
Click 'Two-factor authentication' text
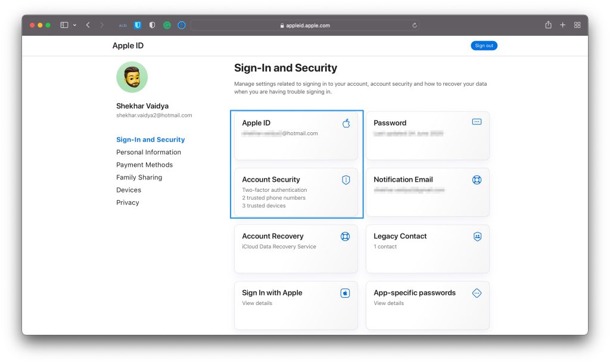click(x=274, y=190)
